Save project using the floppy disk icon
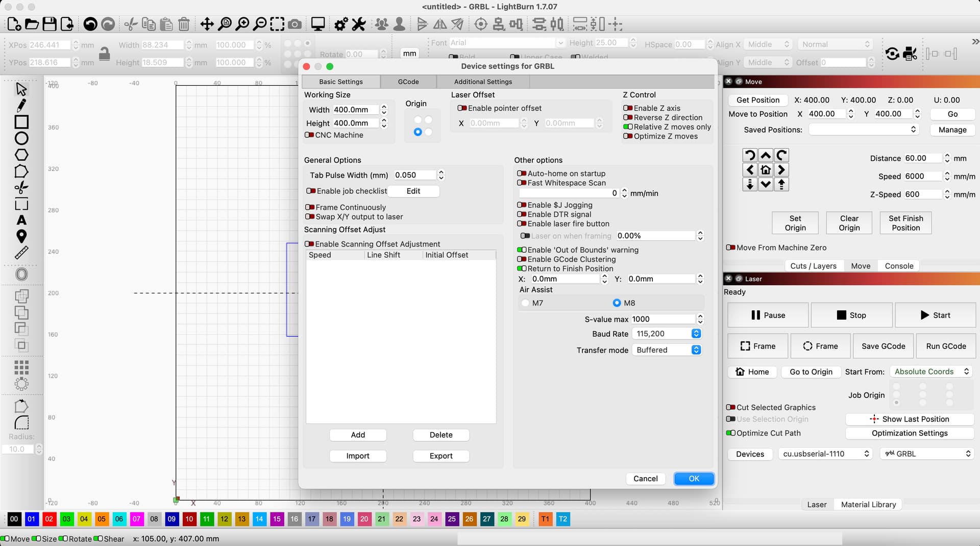980x546 pixels. [x=49, y=24]
